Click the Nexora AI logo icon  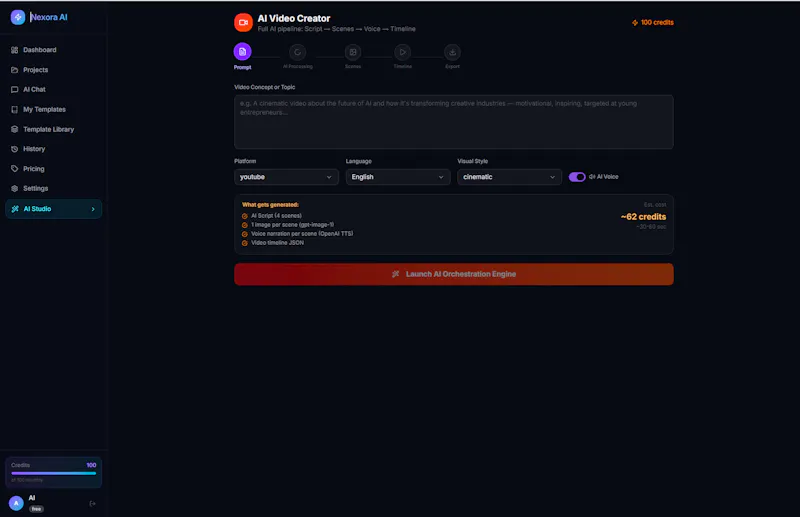click(x=18, y=17)
